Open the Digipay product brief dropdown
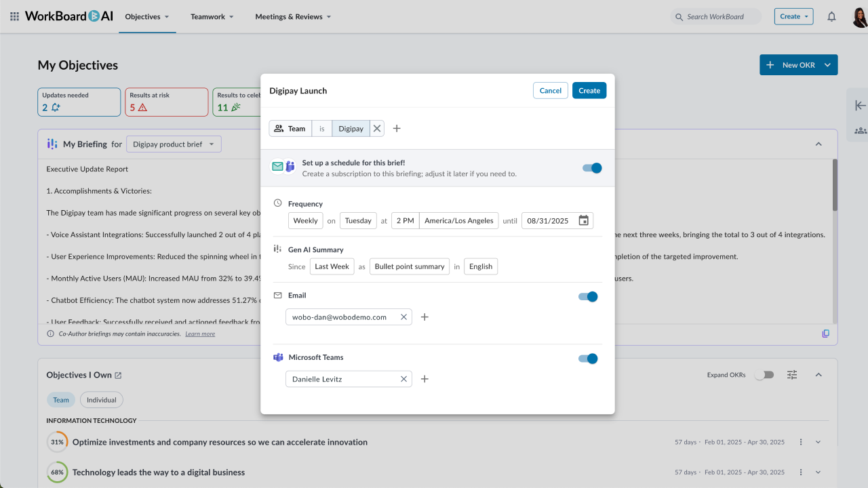Viewport: 868px width, 488px height. [x=174, y=144]
